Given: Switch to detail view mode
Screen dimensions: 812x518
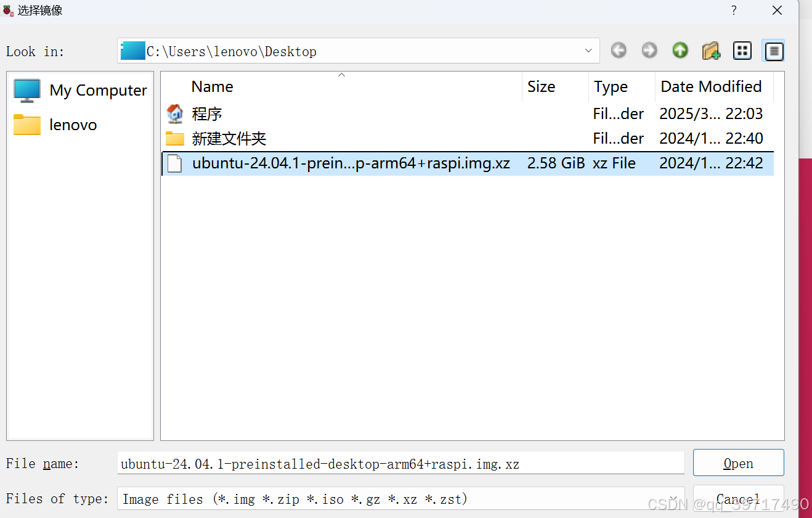Looking at the screenshot, I should tap(773, 51).
